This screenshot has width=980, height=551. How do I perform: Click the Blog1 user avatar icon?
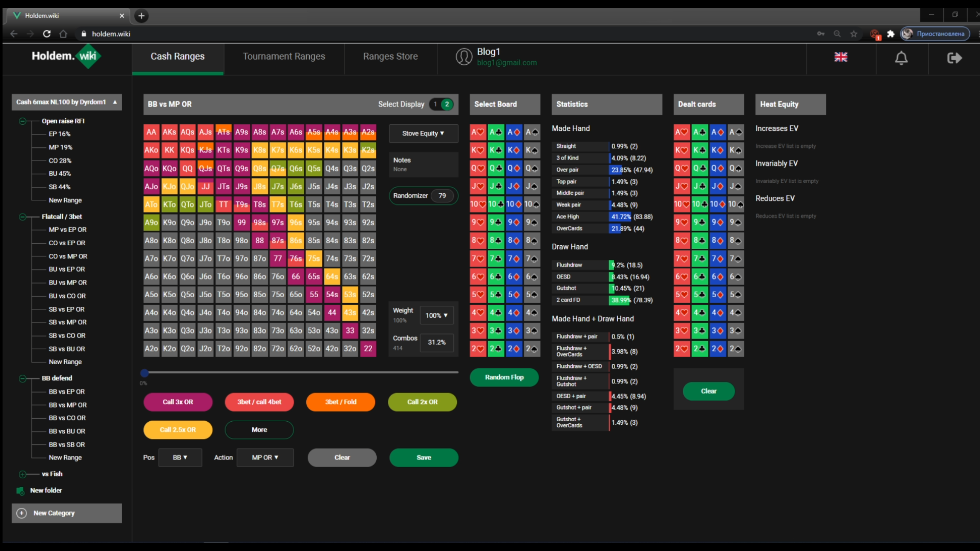[x=464, y=57]
